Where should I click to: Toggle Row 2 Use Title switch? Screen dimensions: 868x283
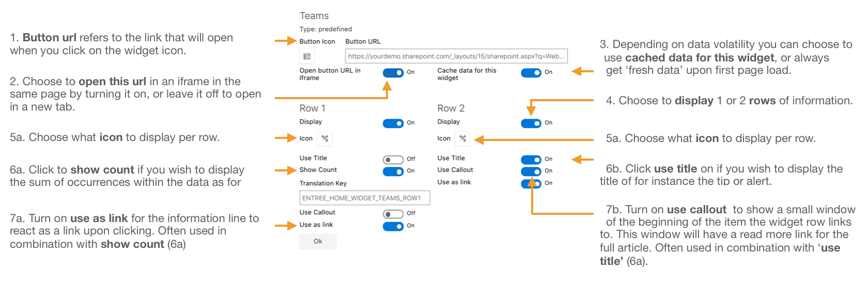[x=531, y=160]
